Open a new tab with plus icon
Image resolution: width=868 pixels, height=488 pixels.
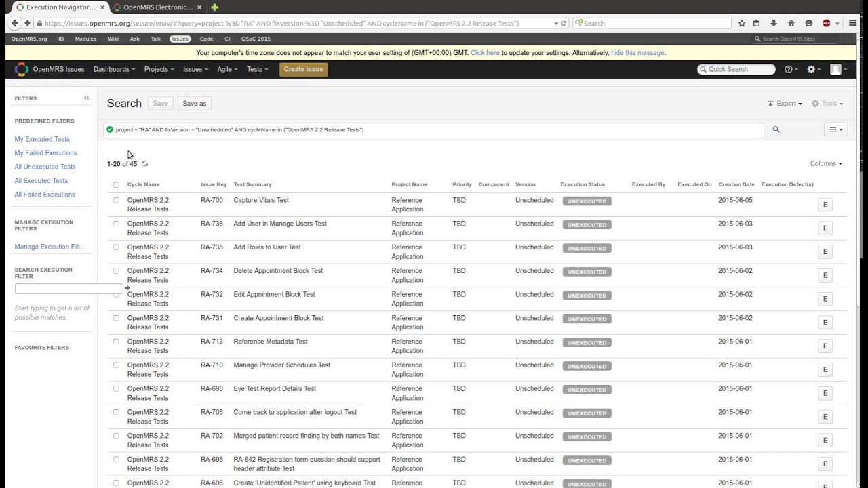215,7
